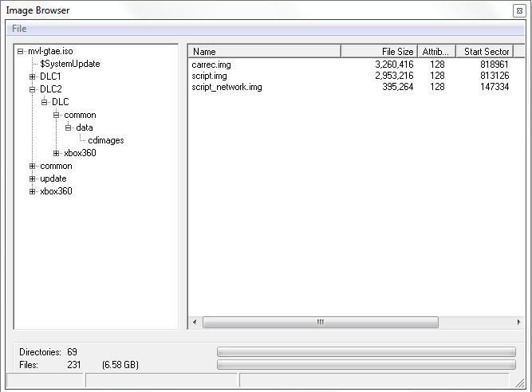
Task: Sort by the Attrib... column header
Action: [x=436, y=52]
